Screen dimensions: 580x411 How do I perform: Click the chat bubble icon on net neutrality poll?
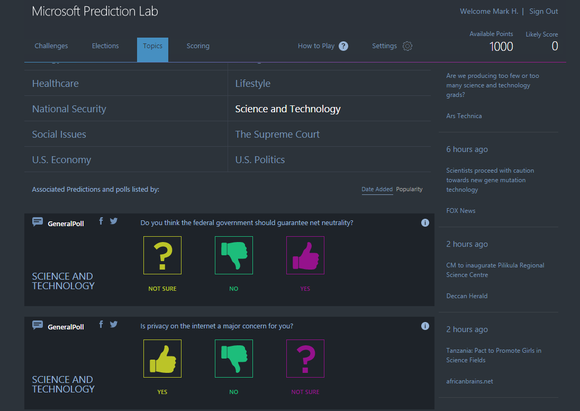[x=37, y=222]
